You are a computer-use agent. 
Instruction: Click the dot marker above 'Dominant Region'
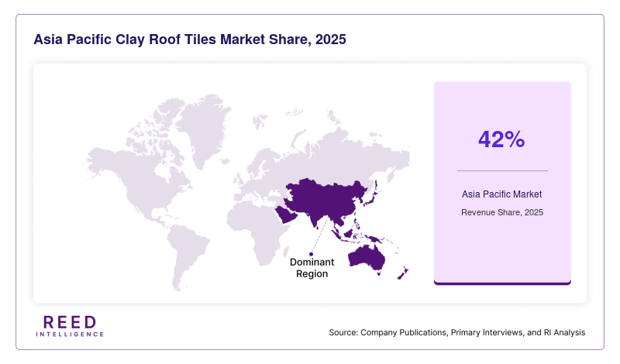312,254
